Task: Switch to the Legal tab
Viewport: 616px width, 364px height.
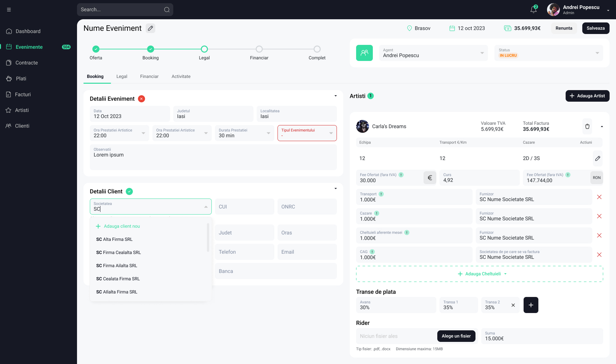Action: tap(122, 76)
